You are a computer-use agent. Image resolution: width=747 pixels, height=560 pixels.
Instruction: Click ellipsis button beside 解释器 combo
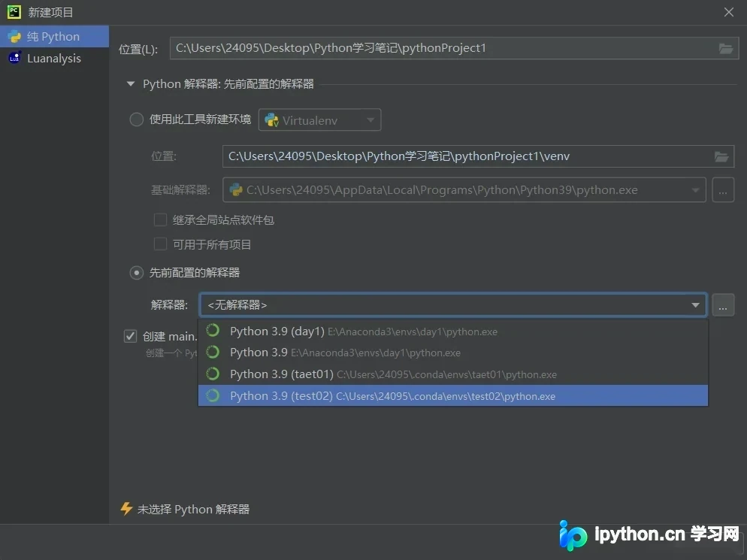(723, 305)
